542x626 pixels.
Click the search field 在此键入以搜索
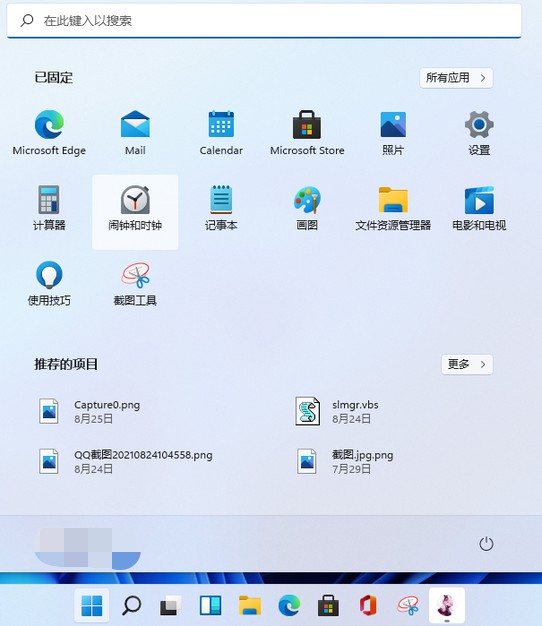click(264, 21)
